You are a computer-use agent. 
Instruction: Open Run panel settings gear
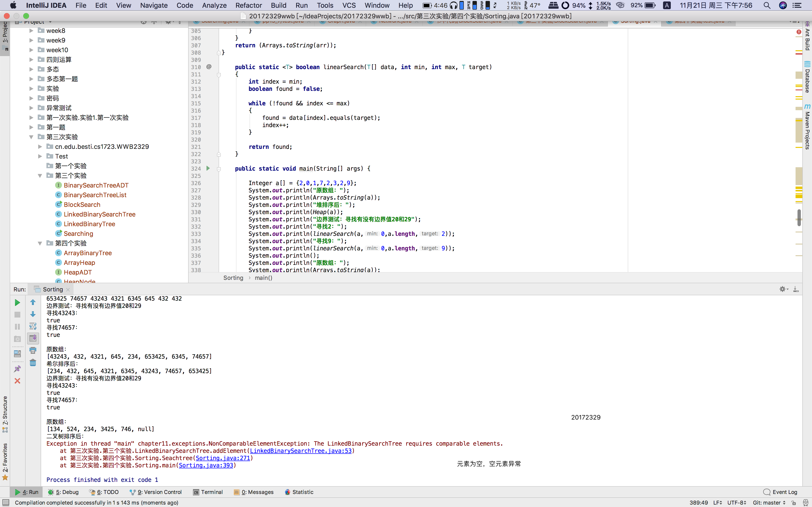tap(783, 289)
